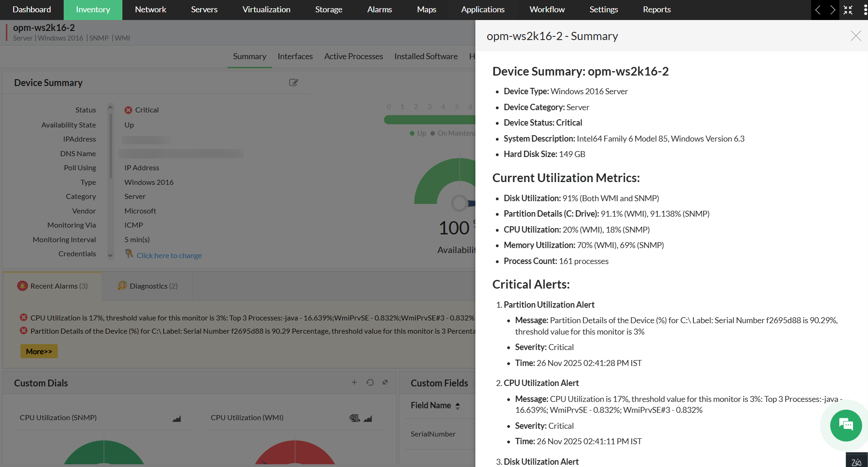
Task: Click the Device Summary scroll-down arrow
Action: 110,256
